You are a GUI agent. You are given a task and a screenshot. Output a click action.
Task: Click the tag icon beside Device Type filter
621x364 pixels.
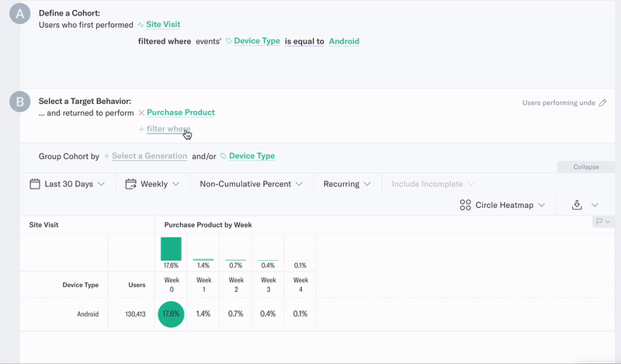click(x=229, y=41)
